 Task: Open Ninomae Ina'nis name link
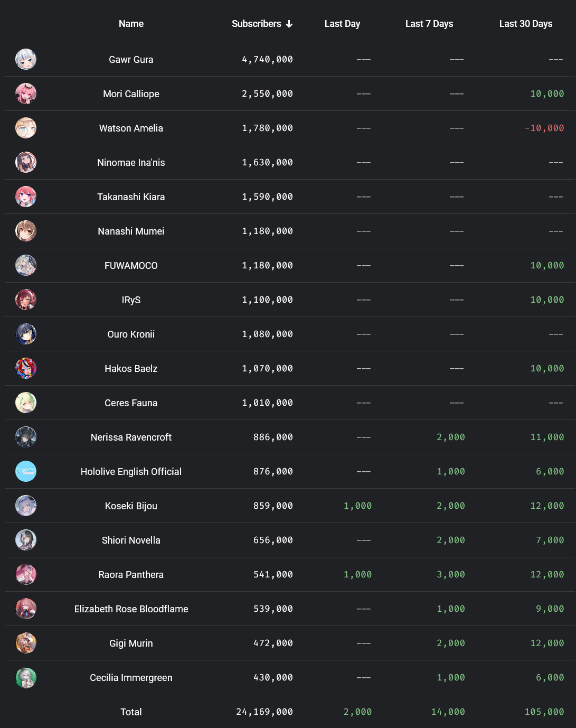pos(131,162)
